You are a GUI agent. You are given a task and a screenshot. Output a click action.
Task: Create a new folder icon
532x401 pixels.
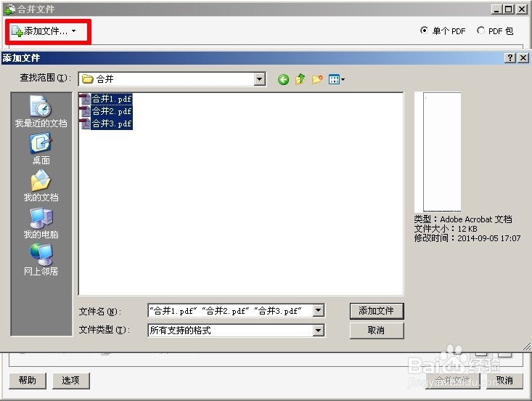(317, 79)
